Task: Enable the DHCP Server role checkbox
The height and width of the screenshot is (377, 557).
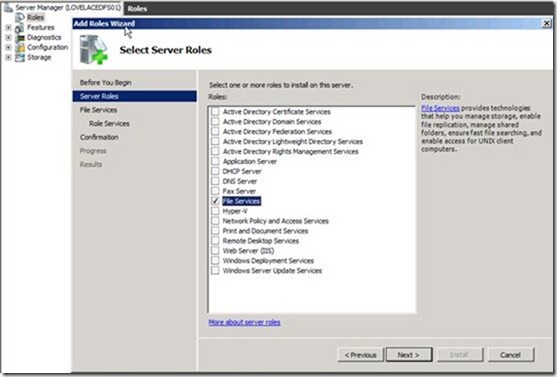Action: (x=215, y=171)
